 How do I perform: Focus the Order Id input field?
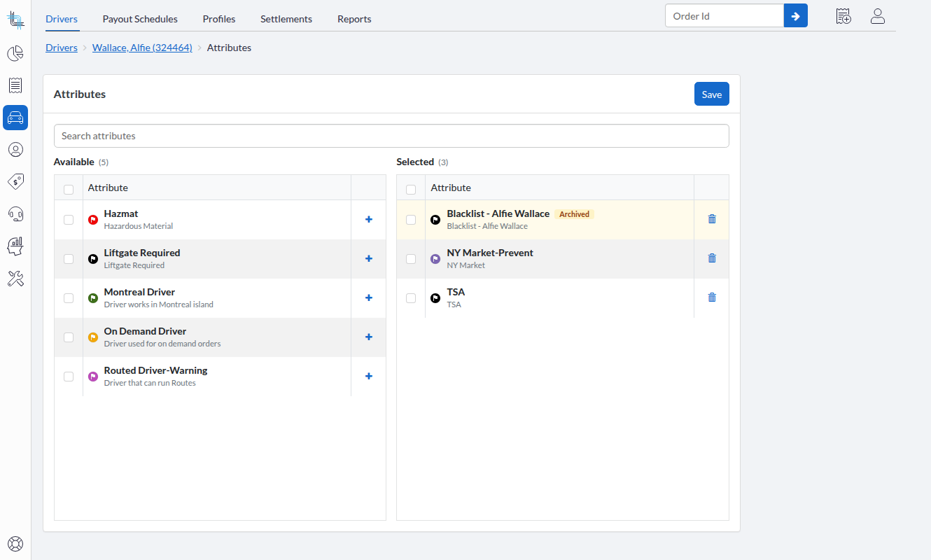(724, 15)
